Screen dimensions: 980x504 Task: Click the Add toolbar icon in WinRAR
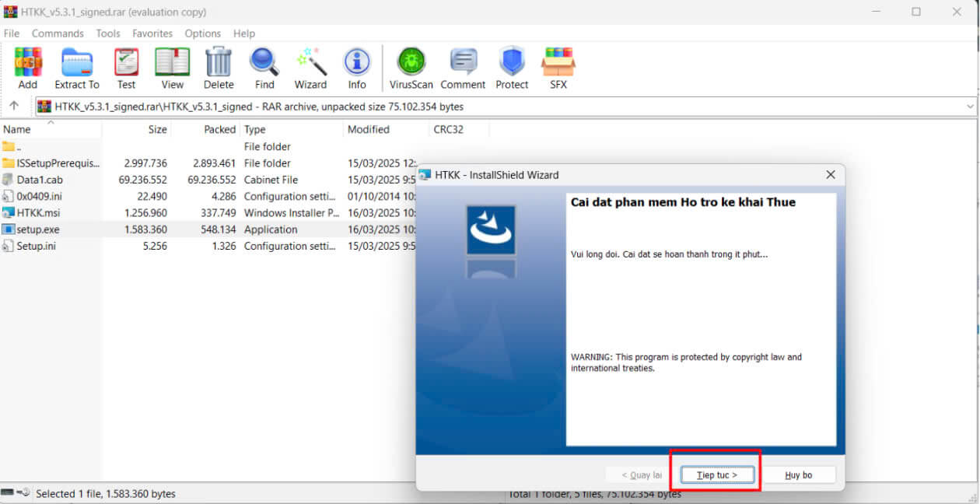click(28, 61)
